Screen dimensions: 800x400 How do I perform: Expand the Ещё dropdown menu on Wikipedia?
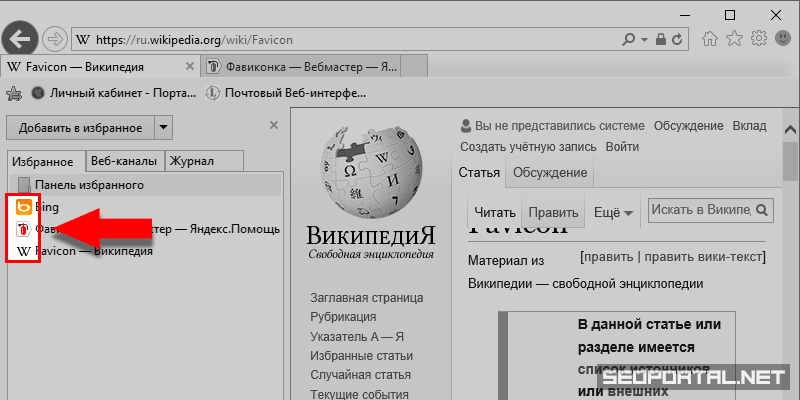(x=614, y=213)
